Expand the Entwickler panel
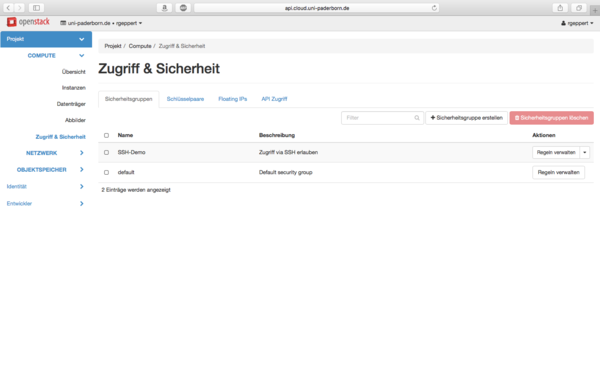The width and height of the screenshot is (600, 375). pyautogui.click(x=45, y=204)
